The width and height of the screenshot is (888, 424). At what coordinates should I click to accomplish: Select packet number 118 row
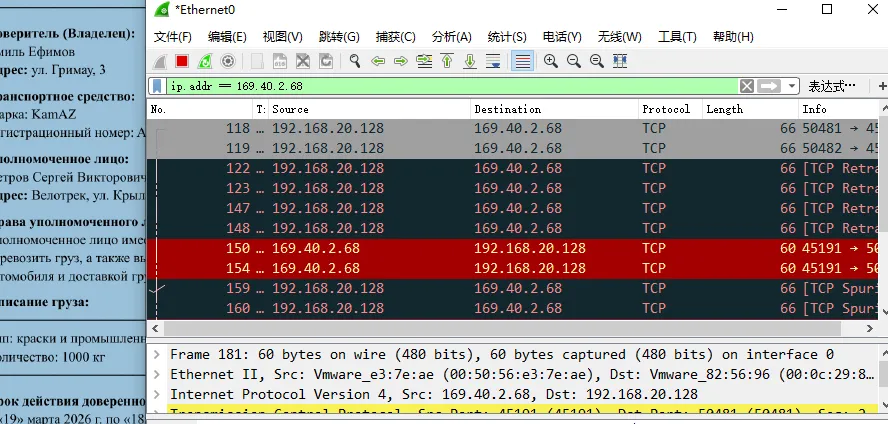point(513,129)
